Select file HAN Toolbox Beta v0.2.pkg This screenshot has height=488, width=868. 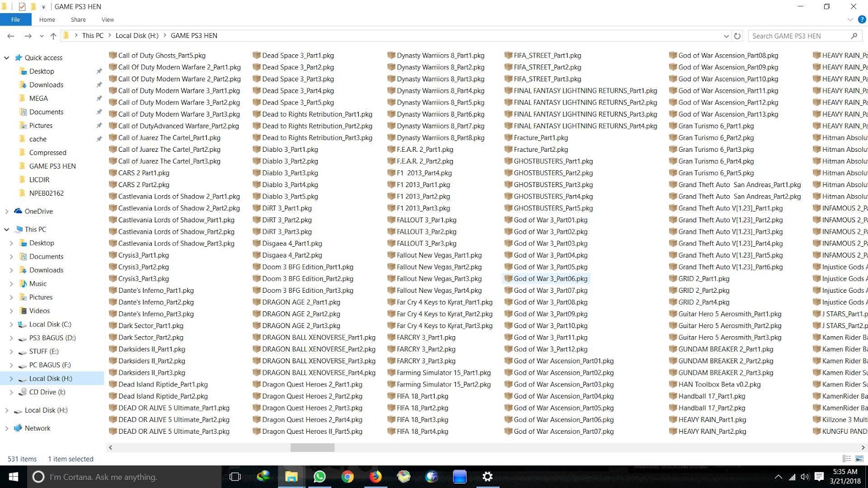(714, 384)
